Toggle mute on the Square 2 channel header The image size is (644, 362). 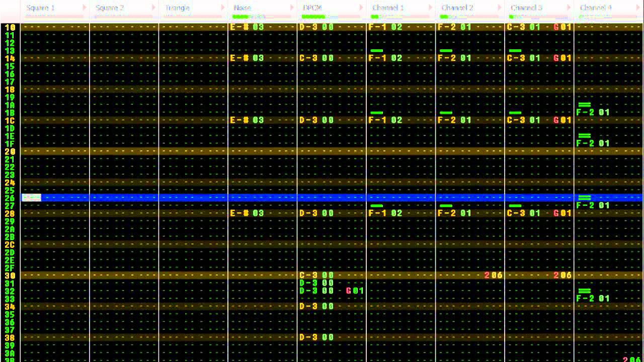tap(109, 8)
